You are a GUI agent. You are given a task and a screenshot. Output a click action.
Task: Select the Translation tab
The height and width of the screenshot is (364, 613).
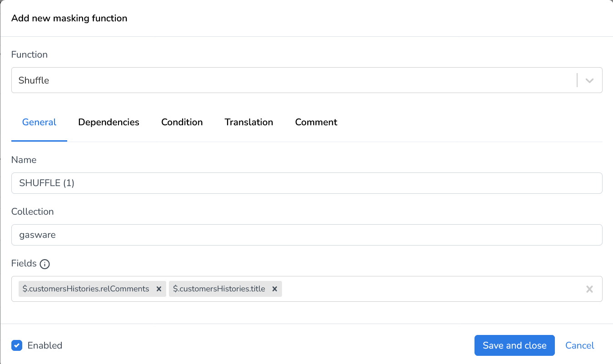point(248,122)
